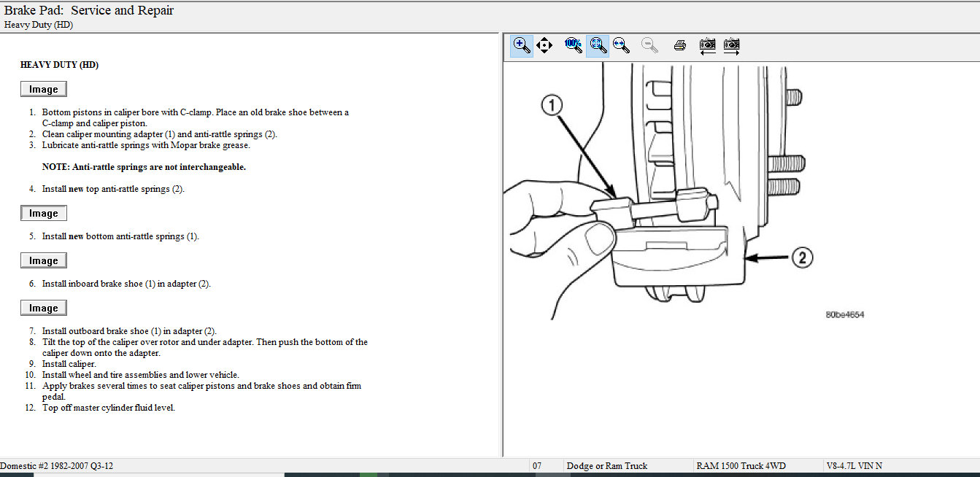This screenshot has width=980, height=477.
Task: Click Image button above step 6
Action: click(43, 261)
